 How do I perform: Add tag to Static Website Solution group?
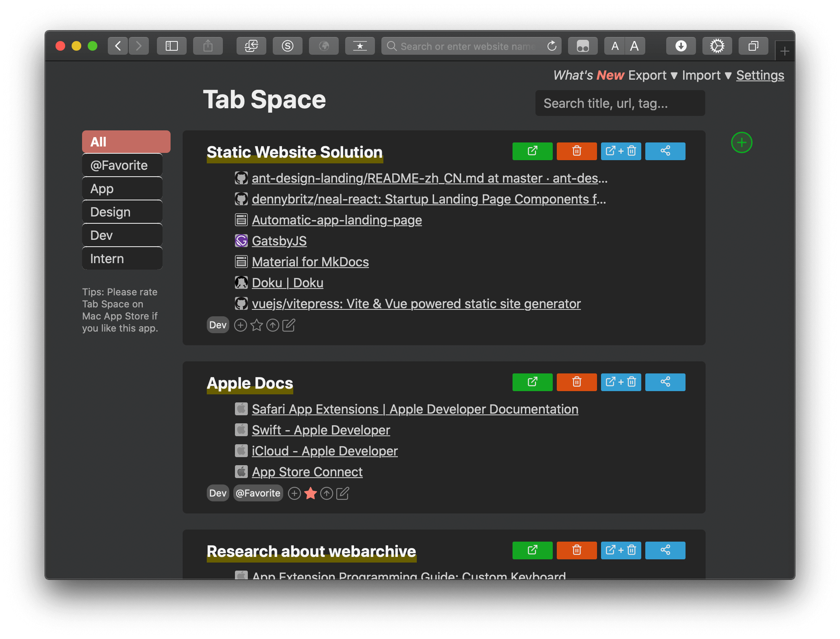(x=241, y=325)
